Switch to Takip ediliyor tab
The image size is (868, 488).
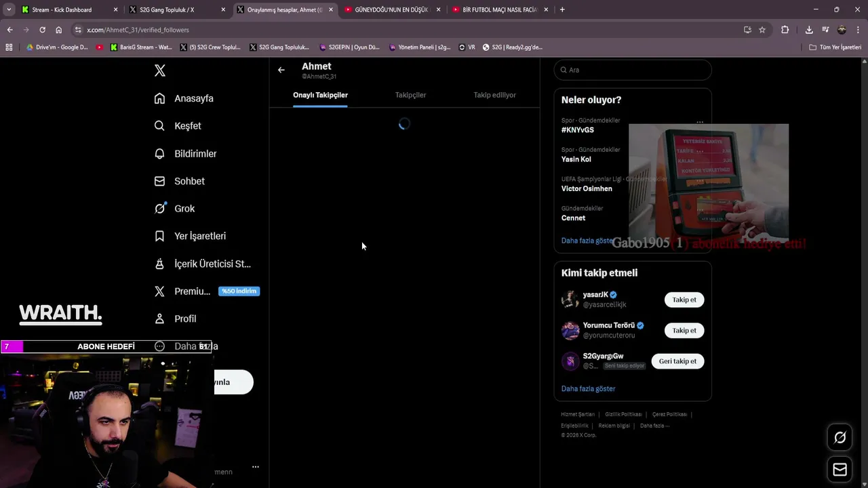[494, 95]
